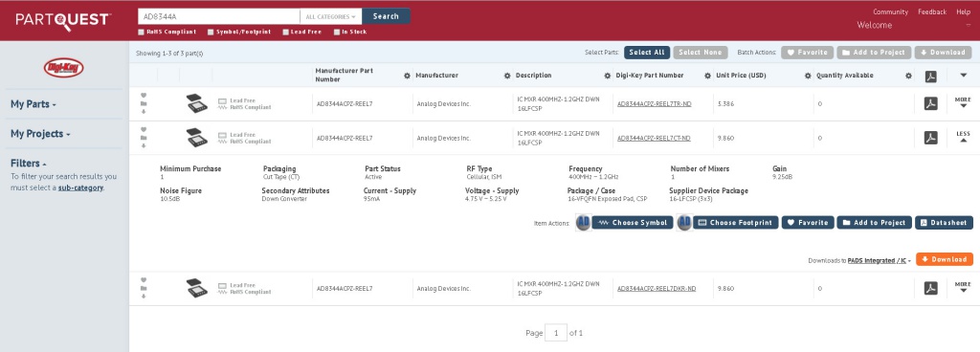Click folder icon in AD8344ACPZ-REEL7DKR-ND row
The width and height of the screenshot is (980, 352).
(144, 288)
